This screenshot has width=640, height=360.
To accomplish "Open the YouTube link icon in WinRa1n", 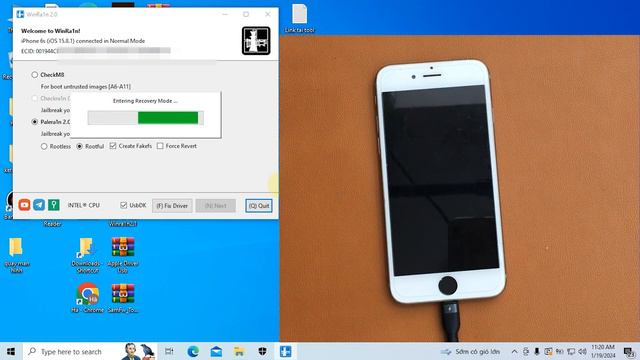I will (24, 205).
